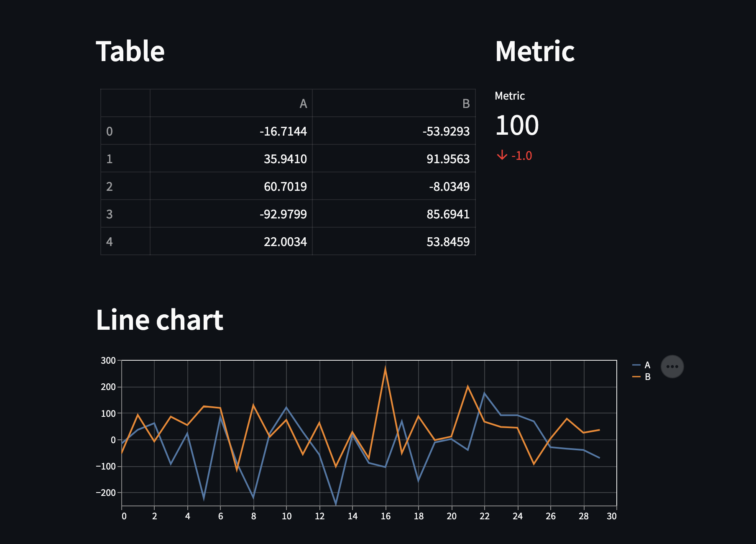The image size is (756, 544).
Task: Click y-axis label −100
Action: [106, 466]
